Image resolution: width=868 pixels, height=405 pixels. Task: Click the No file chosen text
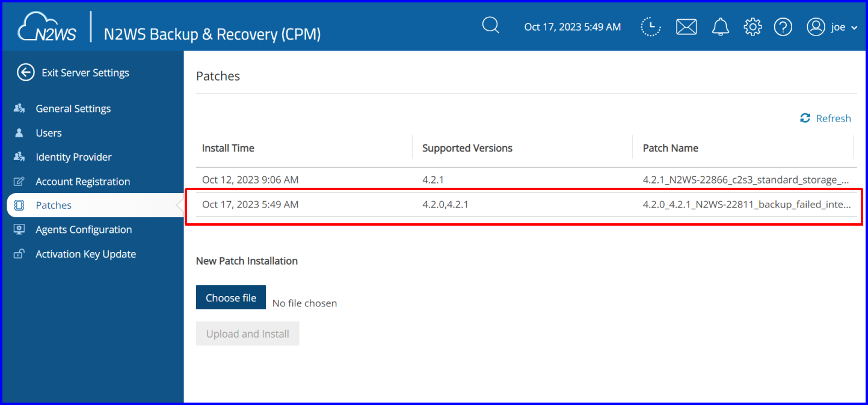coord(304,303)
